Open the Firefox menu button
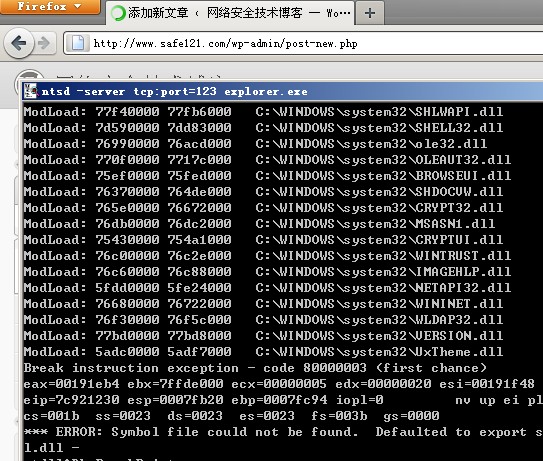This screenshot has width=543, height=461. pyautogui.click(x=50, y=7)
